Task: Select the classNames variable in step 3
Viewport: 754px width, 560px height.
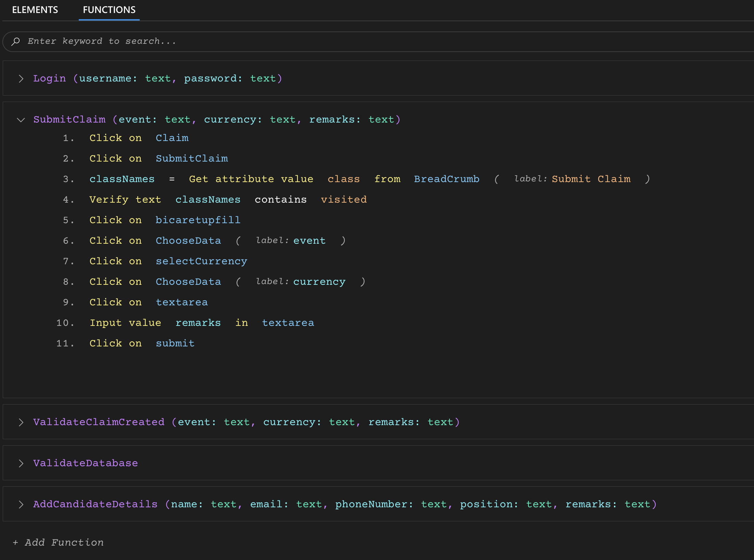Action: (x=122, y=179)
